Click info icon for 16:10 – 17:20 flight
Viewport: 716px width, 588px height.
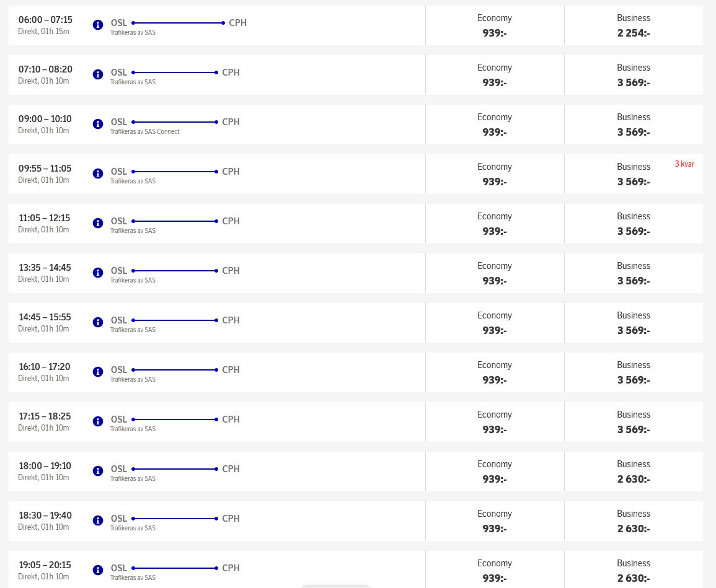[x=98, y=372]
